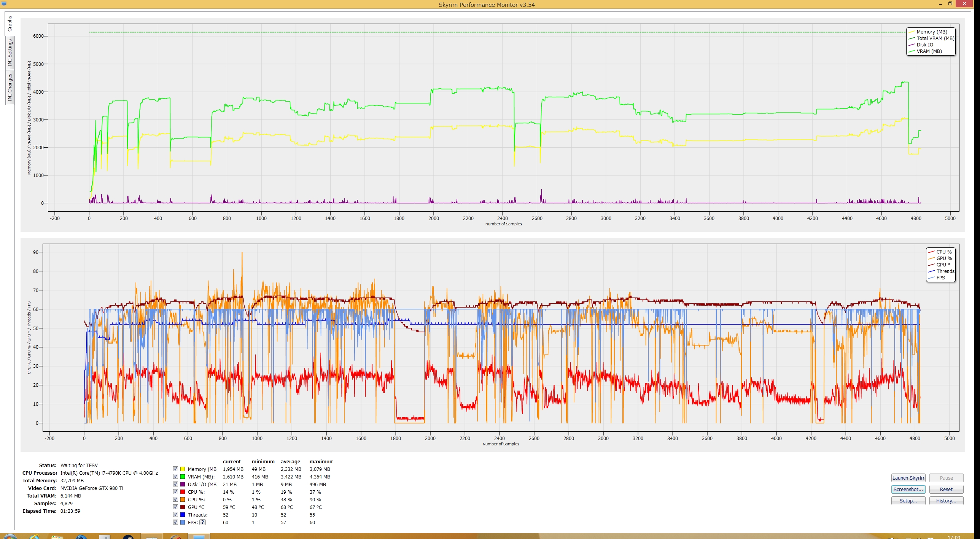Click the top graph's 'Number of Samples' label
The image size is (980, 539).
503,224
